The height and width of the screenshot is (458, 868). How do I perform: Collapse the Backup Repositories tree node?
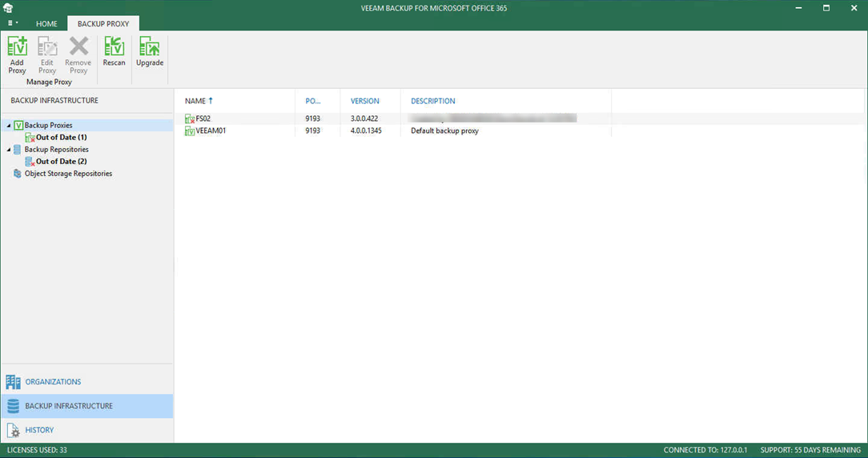pos(8,150)
